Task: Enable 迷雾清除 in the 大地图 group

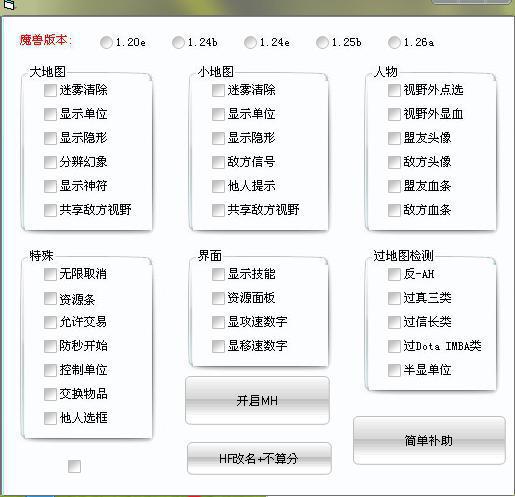Action: pyautogui.click(x=50, y=90)
